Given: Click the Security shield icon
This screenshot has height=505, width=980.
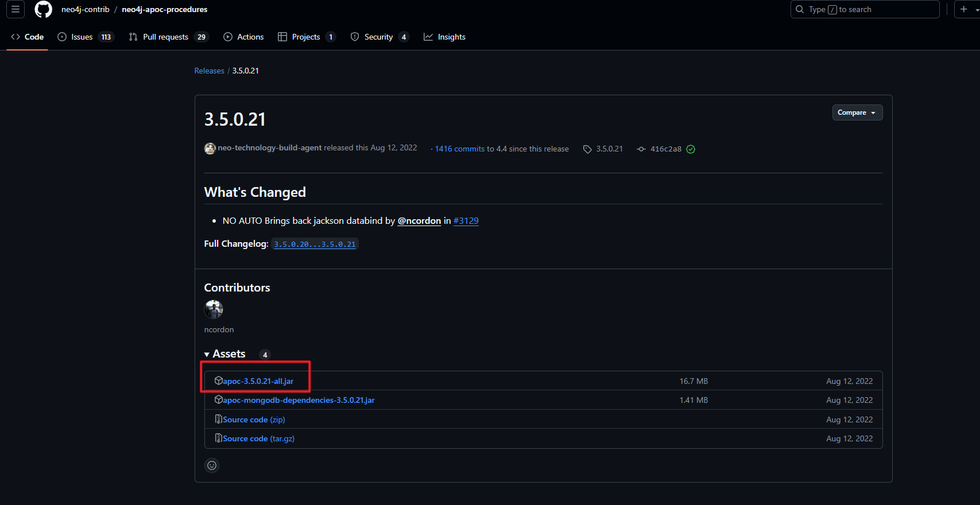Looking at the screenshot, I should click(x=355, y=37).
